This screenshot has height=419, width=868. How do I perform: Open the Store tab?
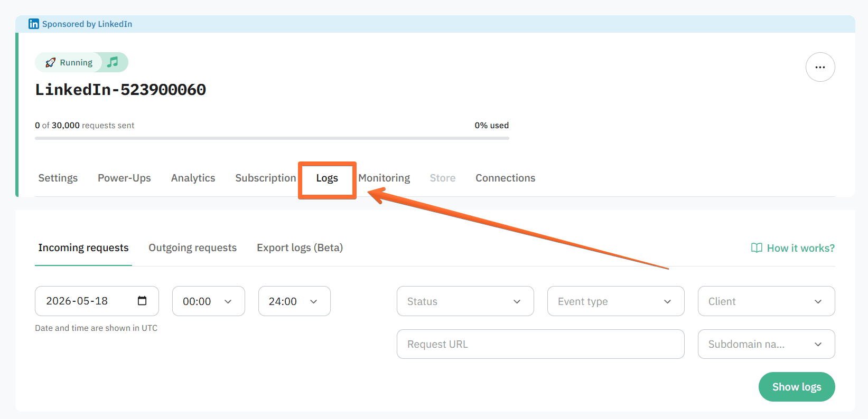click(x=443, y=178)
